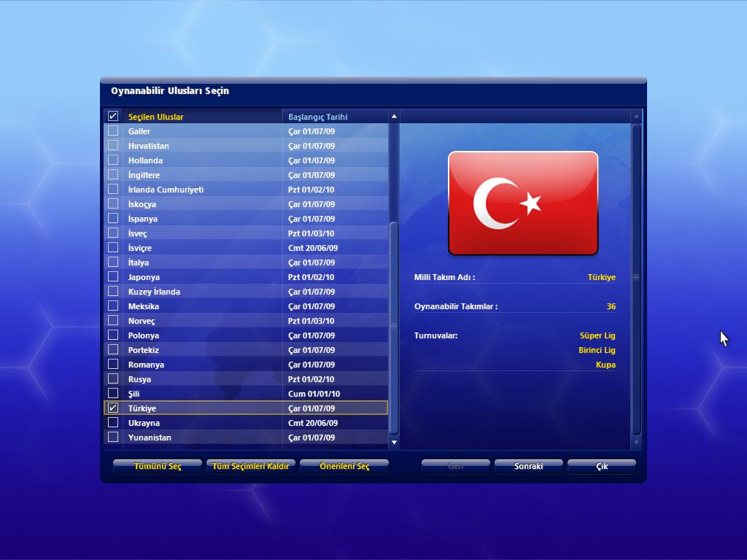
Task: Check the Şili checkbox
Action: (x=113, y=393)
